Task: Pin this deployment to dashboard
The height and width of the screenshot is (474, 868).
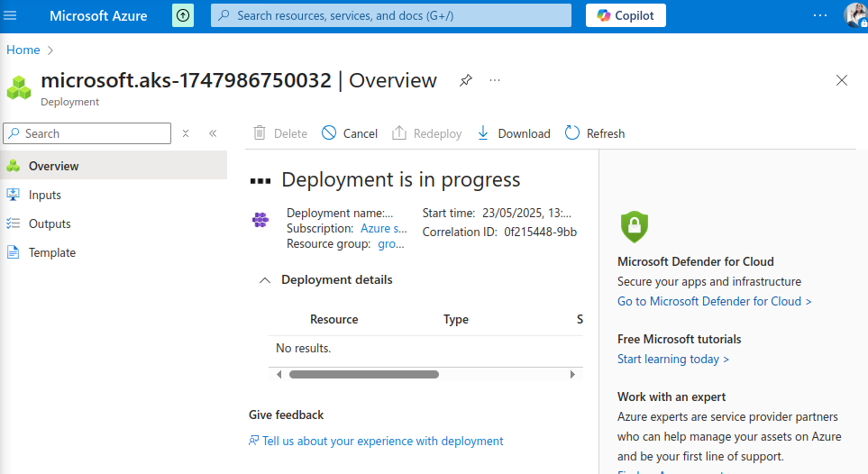Action: click(465, 80)
